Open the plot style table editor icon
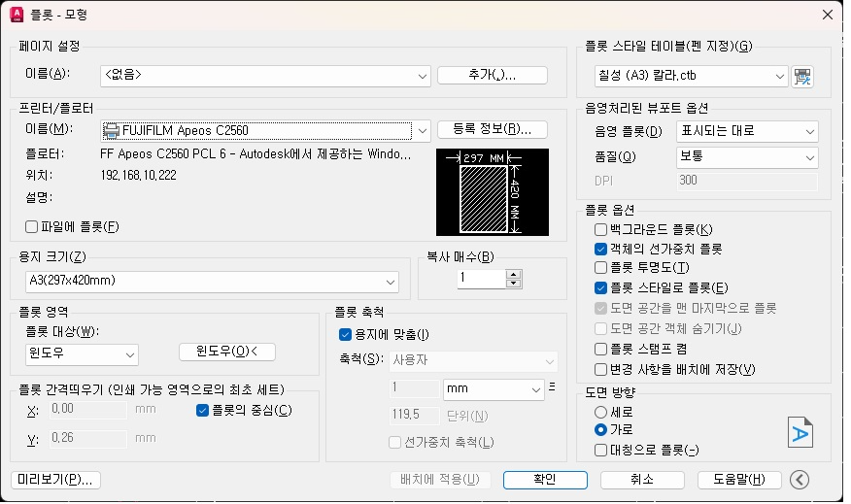Image resolution: width=851 pixels, height=504 pixels. [x=802, y=77]
